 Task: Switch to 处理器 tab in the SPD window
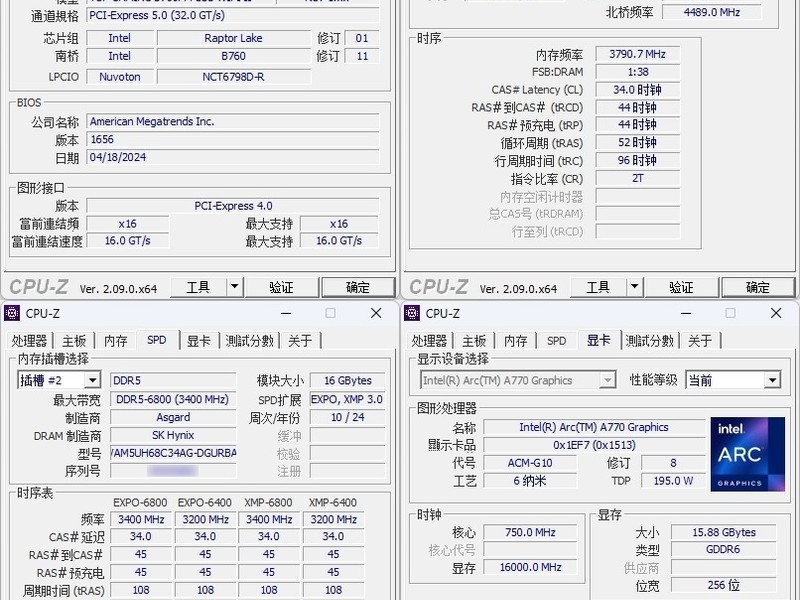point(29,341)
